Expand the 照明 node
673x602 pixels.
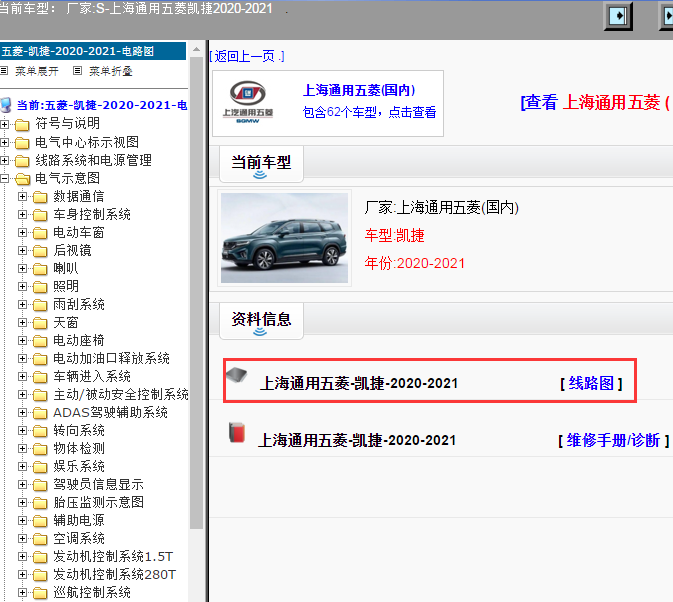click(22, 287)
